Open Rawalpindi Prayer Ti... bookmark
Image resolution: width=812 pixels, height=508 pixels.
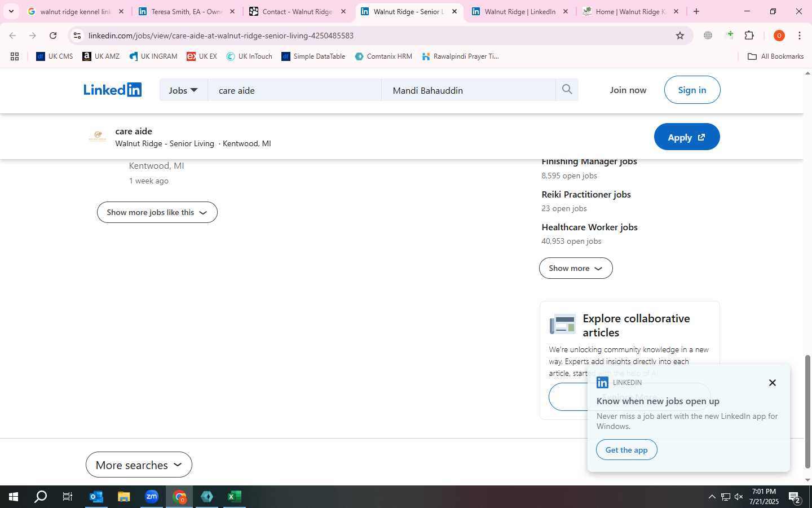click(460, 56)
